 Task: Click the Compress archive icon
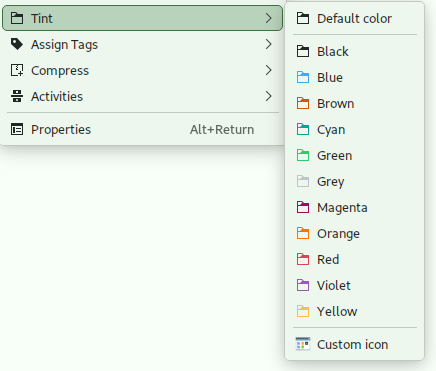click(17, 70)
